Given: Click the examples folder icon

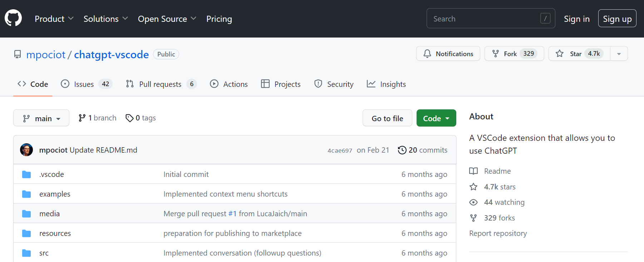Looking at the screenshot, I should pos(26,194).
